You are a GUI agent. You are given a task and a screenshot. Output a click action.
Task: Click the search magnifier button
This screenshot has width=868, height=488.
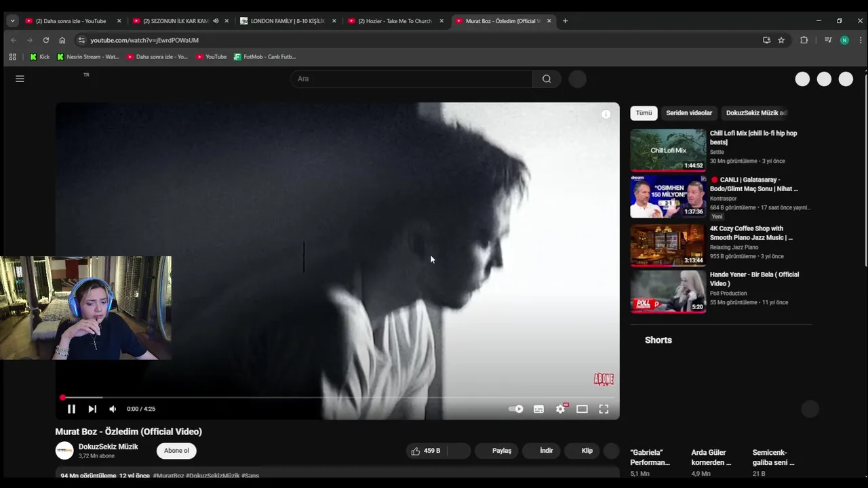pos(547,79)
